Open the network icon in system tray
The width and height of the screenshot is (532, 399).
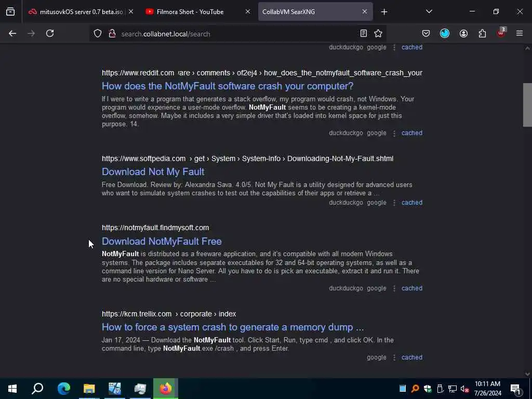(x=453, y=389)
